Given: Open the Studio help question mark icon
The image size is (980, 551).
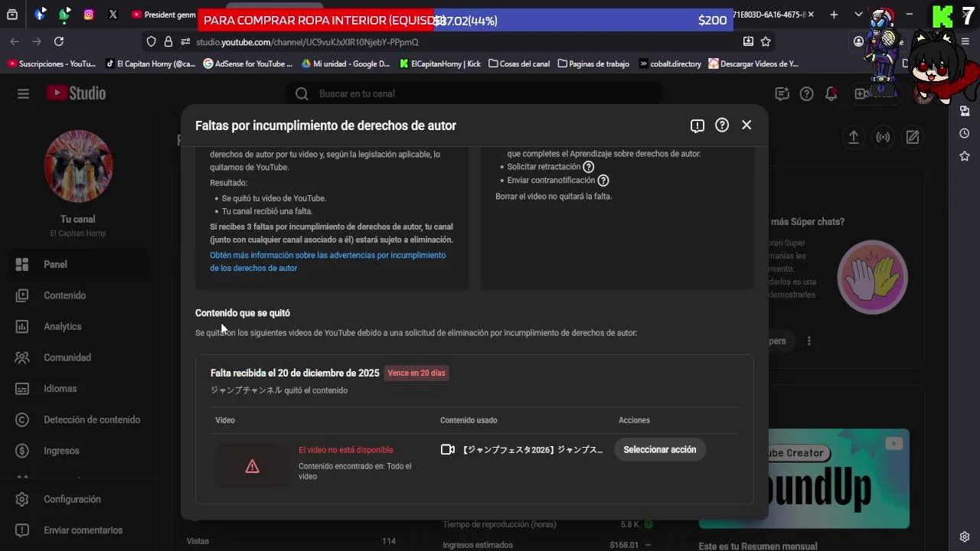Looking at the screenshot, I should [x=806, y=93].
